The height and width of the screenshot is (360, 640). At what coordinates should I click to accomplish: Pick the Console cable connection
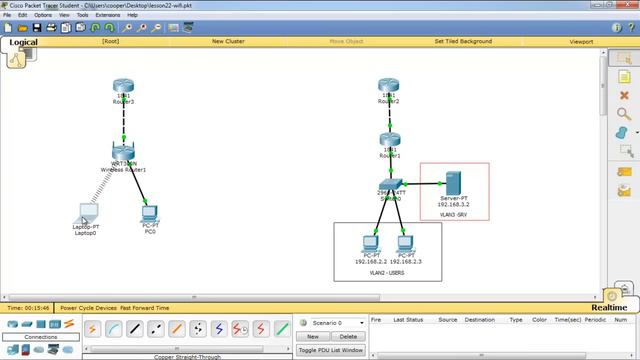(x=114, y=329)
